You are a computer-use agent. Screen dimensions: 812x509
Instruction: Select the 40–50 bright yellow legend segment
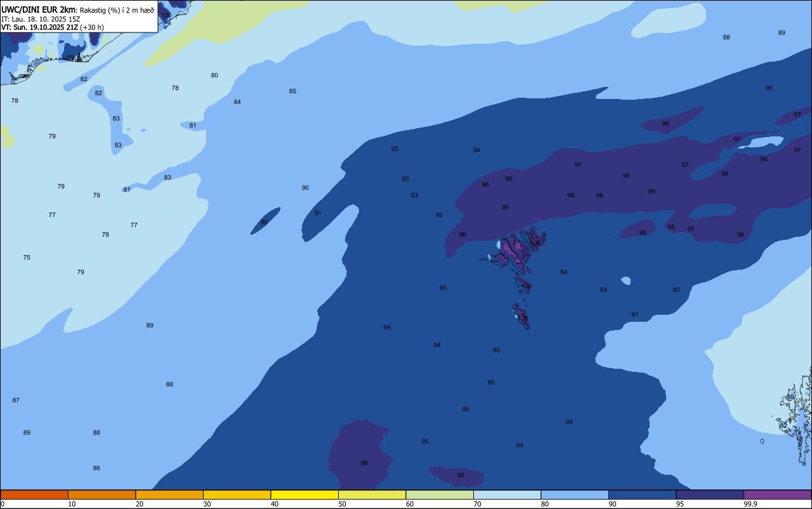(x=304, y=494)
